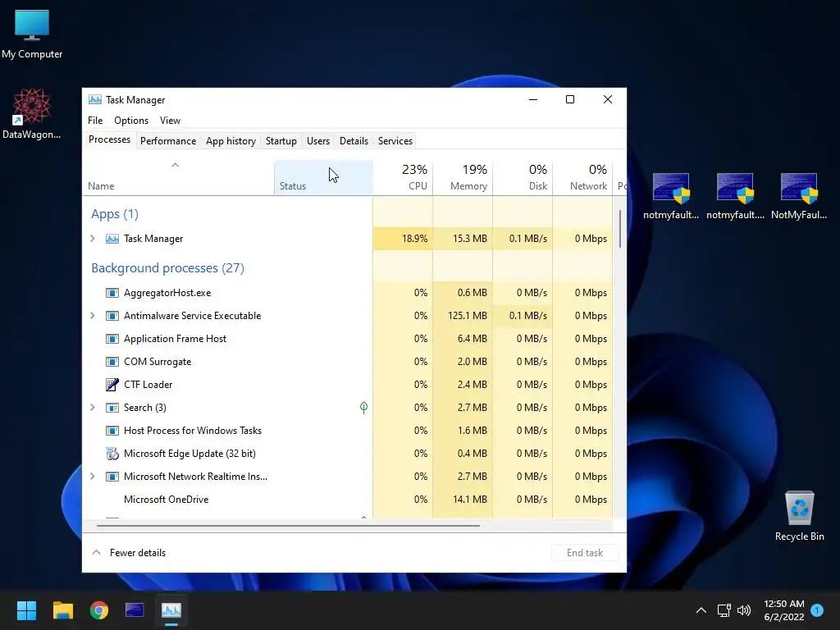The width and height of the screenshot is (840, 630).
Task: Click the Task Manager app row icon
Action: coord(112,239)
